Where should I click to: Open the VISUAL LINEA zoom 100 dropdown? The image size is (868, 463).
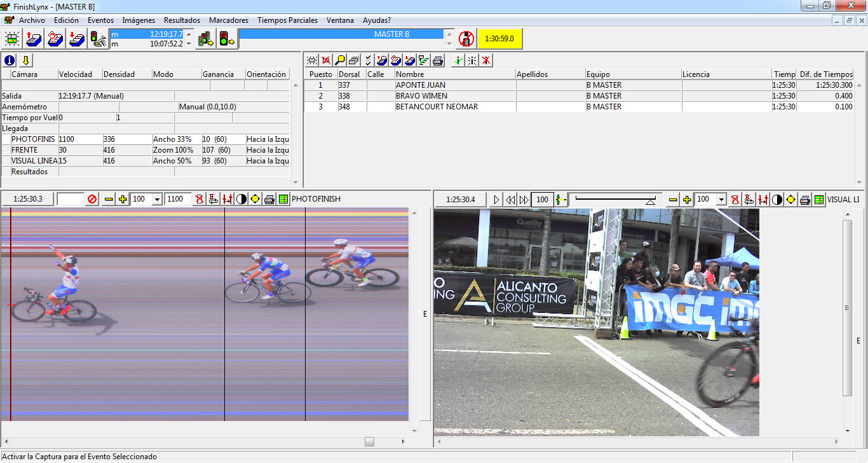(x=721, y=200)
